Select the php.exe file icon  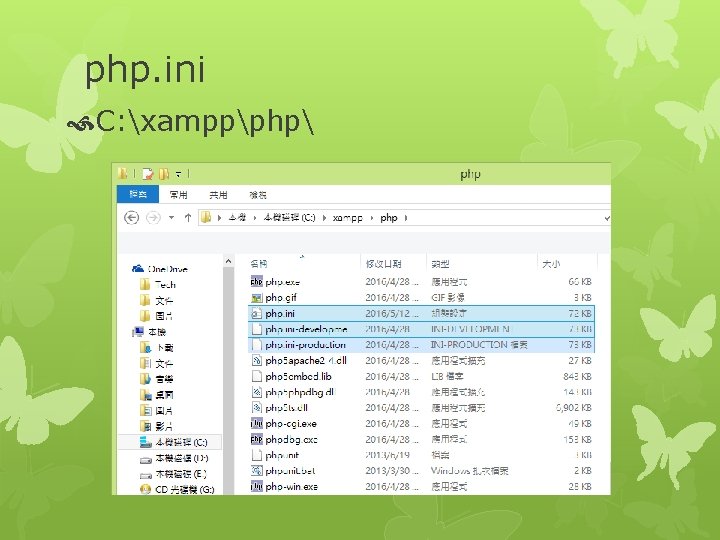pyautogui.click(x=256, y=281)
